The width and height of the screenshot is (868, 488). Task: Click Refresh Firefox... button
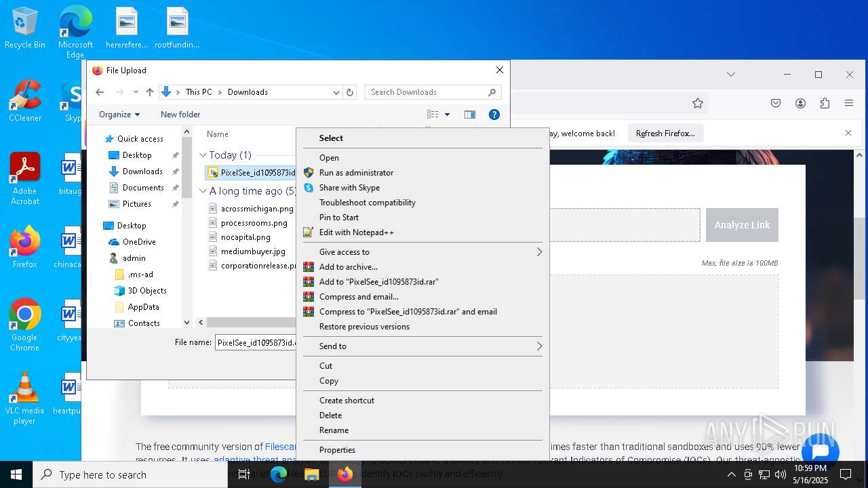(665, 134)
